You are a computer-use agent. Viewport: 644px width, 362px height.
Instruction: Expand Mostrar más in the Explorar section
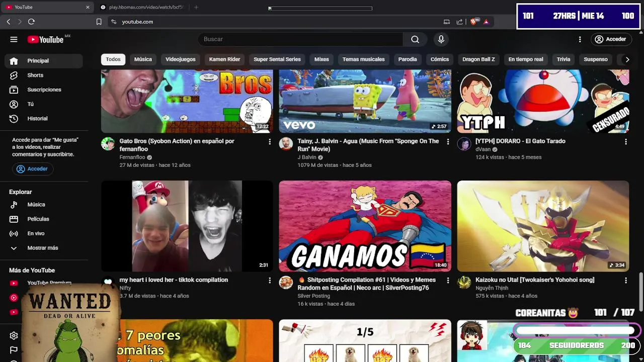43,248
